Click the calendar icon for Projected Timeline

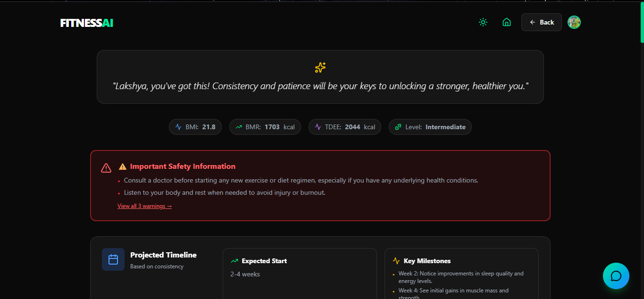pos(113,259)
